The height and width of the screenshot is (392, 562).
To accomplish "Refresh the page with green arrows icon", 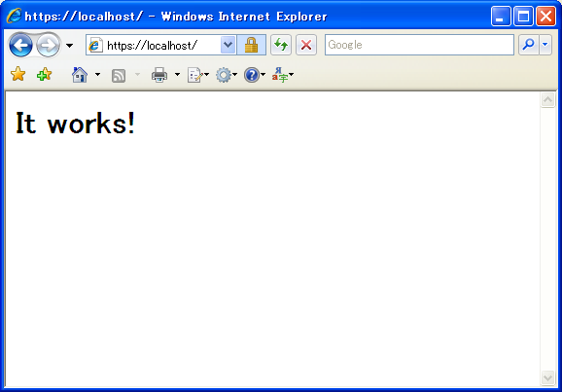I will coord(281,45).
